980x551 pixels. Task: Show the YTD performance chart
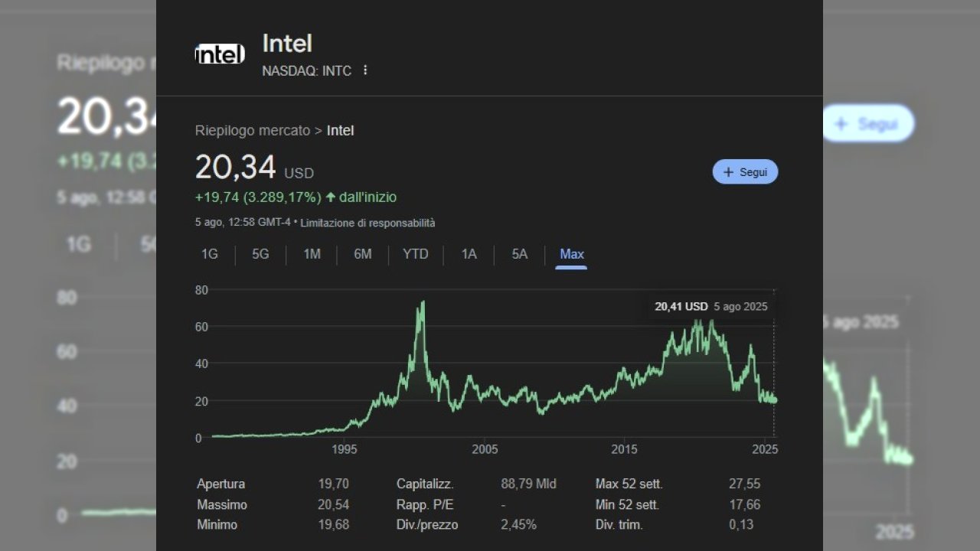click(x=415, y=254)
